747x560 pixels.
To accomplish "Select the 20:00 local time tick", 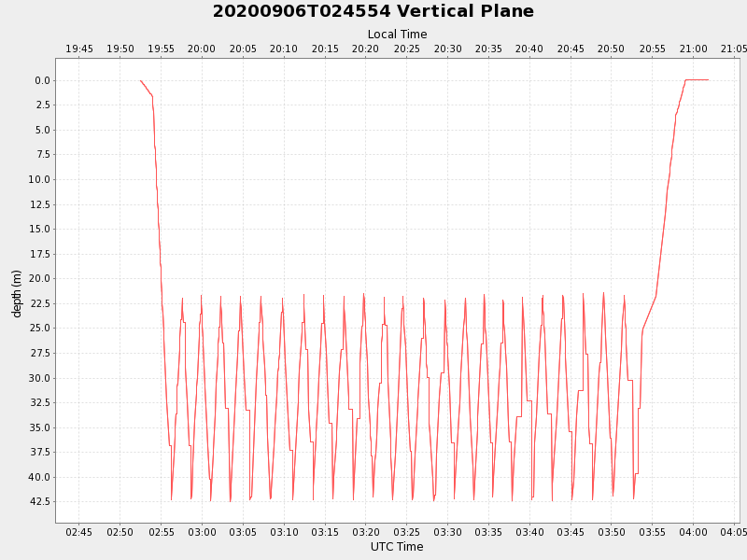I will click(x=202, y=49).
